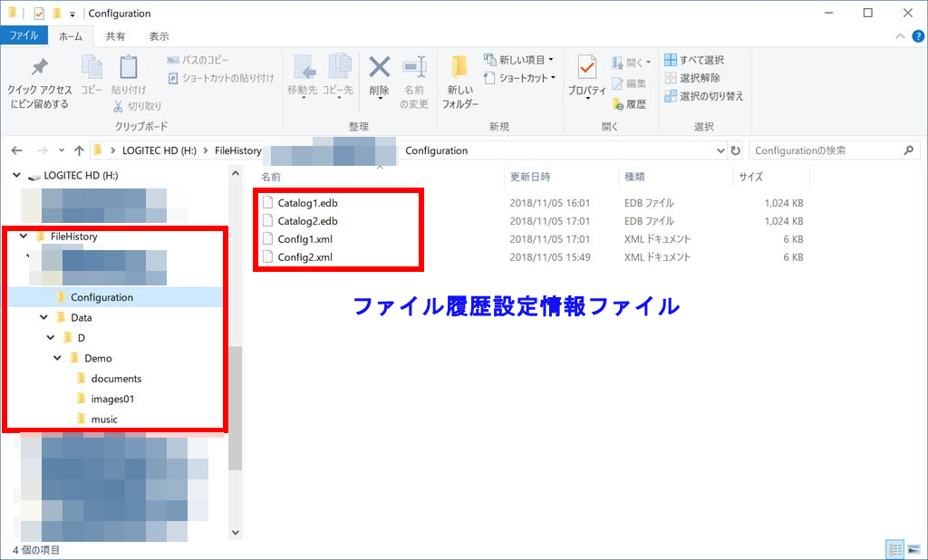Collapse the Demo folder tree node
Viewport: 928px width, 560px height.
tap(58, 358)
